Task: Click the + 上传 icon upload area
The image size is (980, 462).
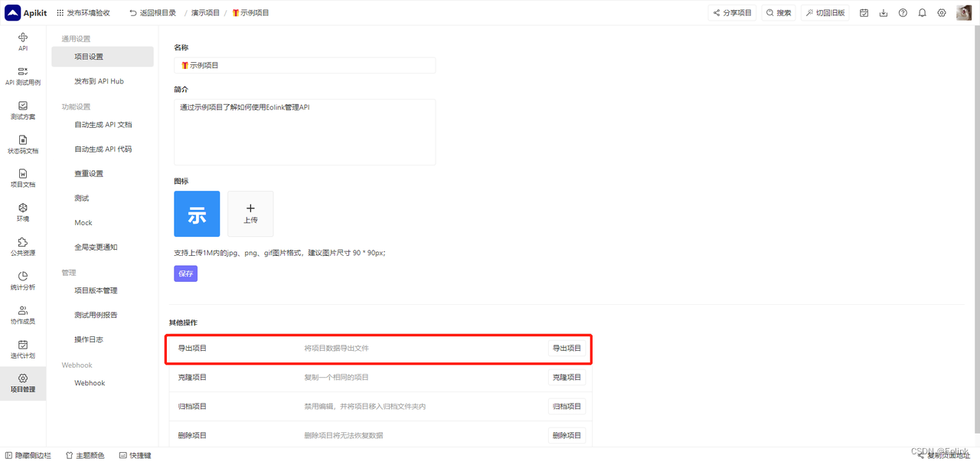Action: point(250,214)
